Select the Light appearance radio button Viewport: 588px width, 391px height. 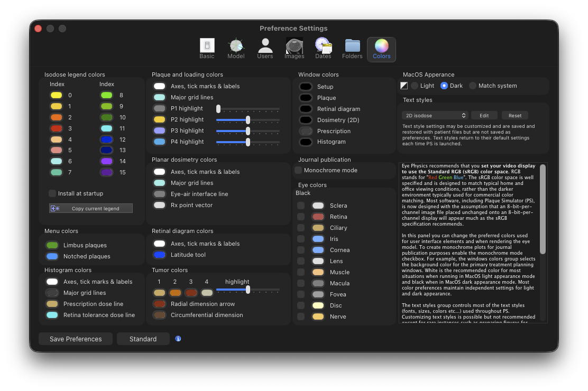(415, 86)
